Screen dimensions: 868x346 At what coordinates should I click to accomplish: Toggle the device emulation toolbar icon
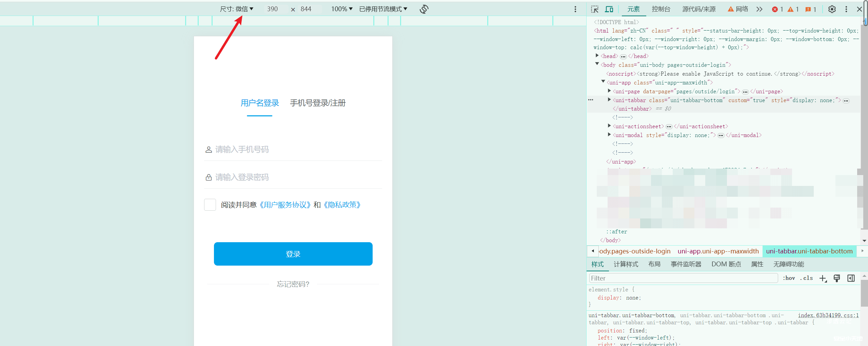[609, 9]
